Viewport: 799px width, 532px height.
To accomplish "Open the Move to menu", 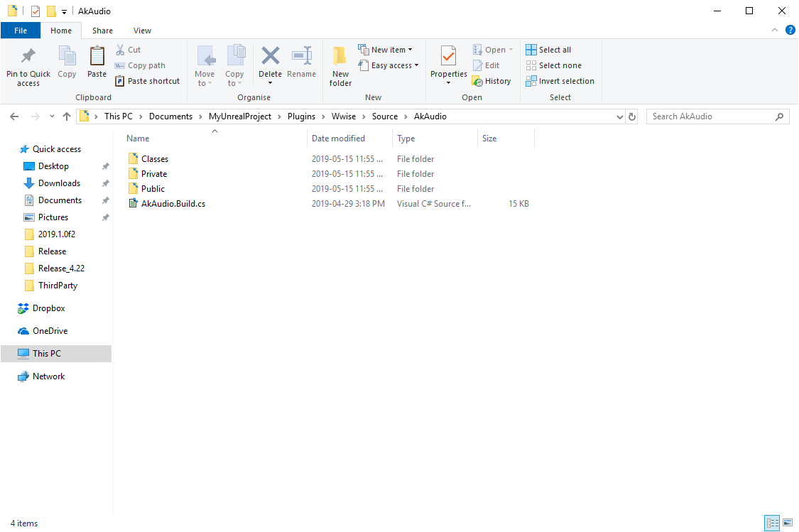I will (x=205, y=66).
